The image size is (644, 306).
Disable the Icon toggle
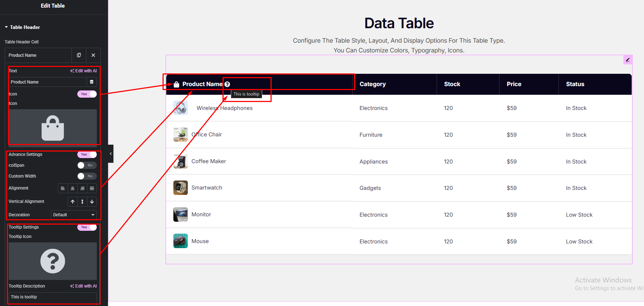pos(87,94)
